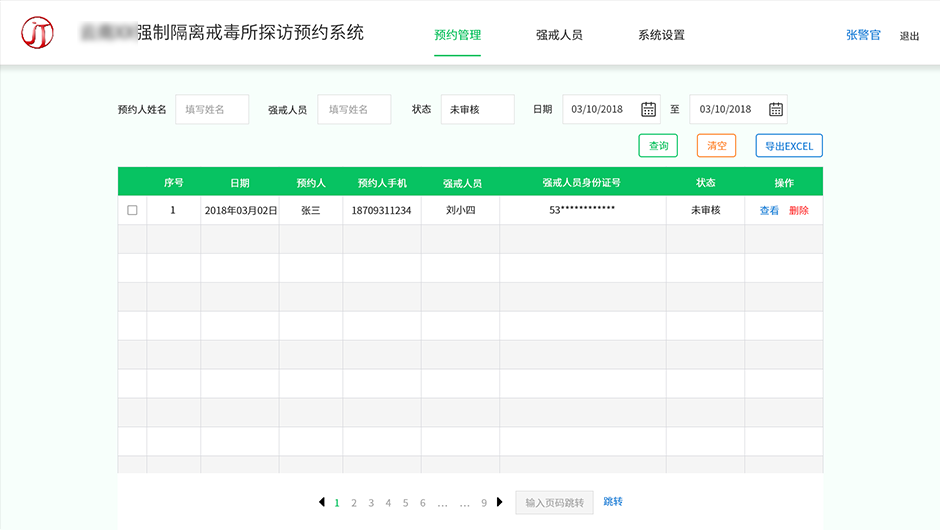Focus the 输入页码跳转 page input
Image resolution: width=940 pixels, height=530 pixels.
[x=555, y=502]
